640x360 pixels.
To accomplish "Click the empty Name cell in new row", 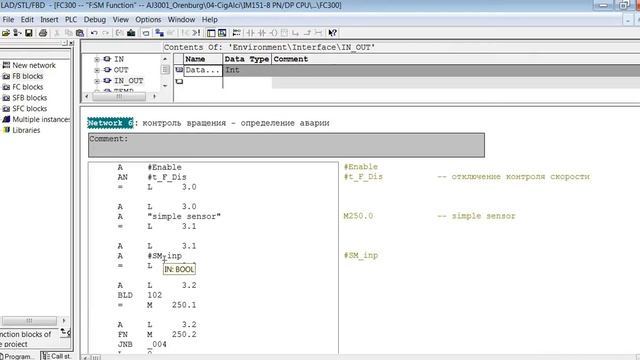I will pyautogui.click(x=203, y=82).
